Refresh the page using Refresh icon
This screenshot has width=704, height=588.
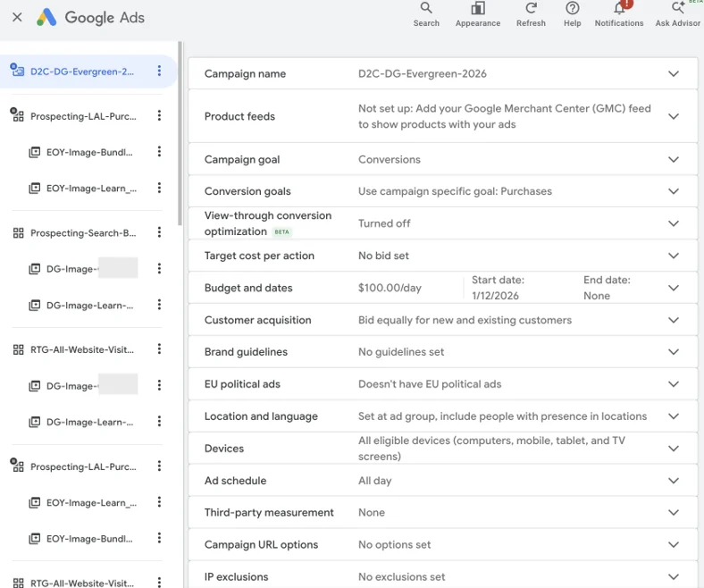[x=531, y=14]
